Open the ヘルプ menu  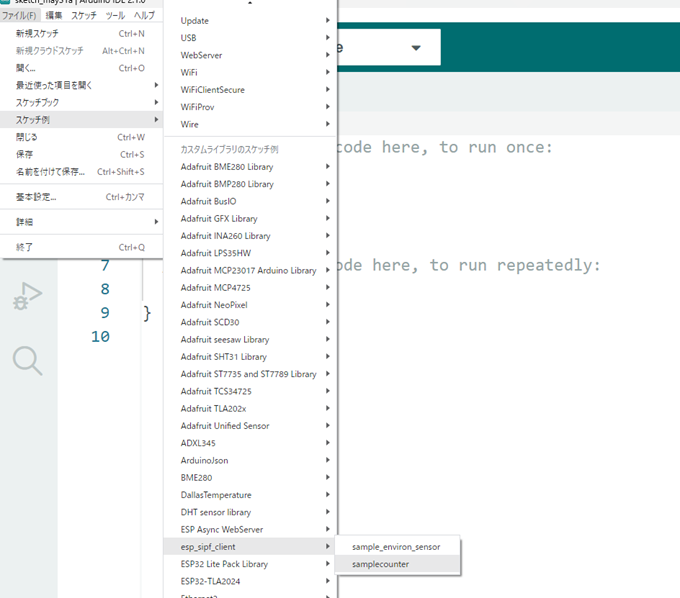(144, 16)
